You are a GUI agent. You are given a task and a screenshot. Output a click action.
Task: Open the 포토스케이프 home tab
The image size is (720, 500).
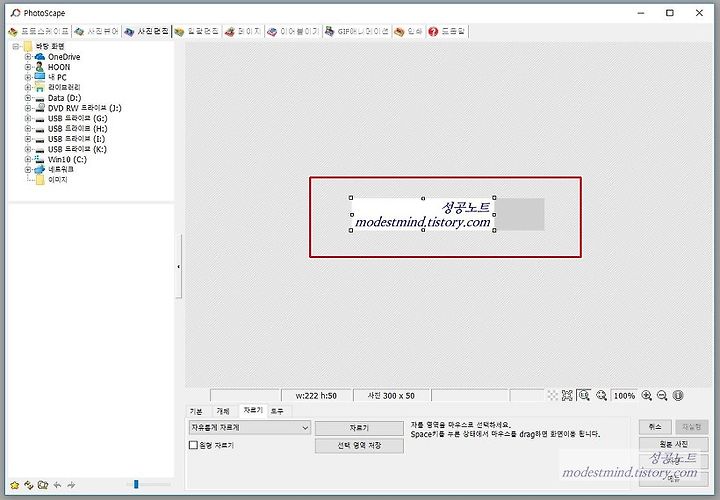[39, 31]
